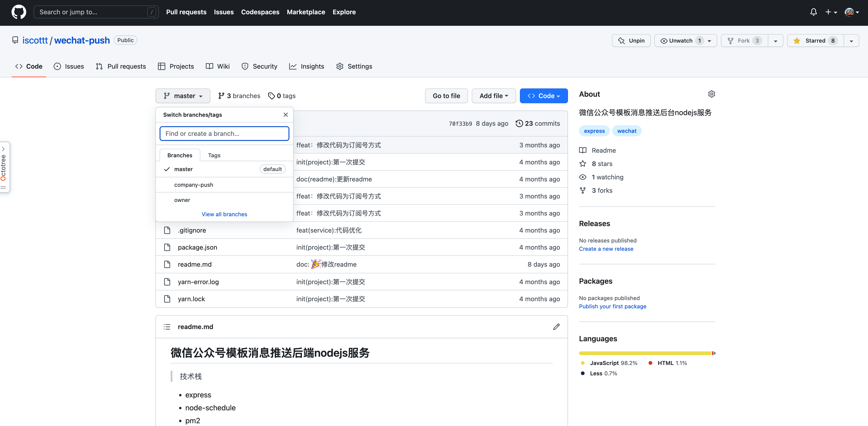Click the star icon next to 8 stars
The image size is (868, 426).
583,164
